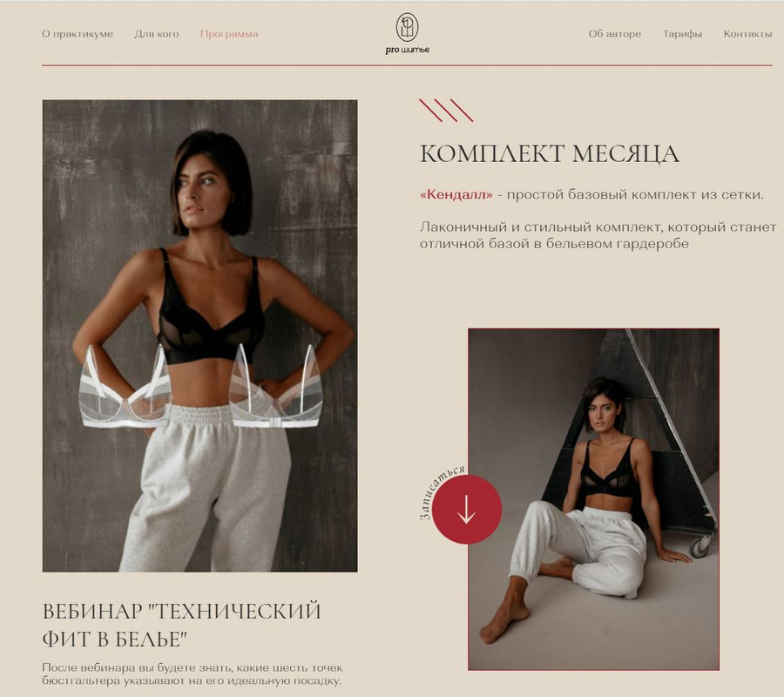Select the Программа navigation link
Image resolution: width=784 pixels, height=697 pixels.
(229, 34)
